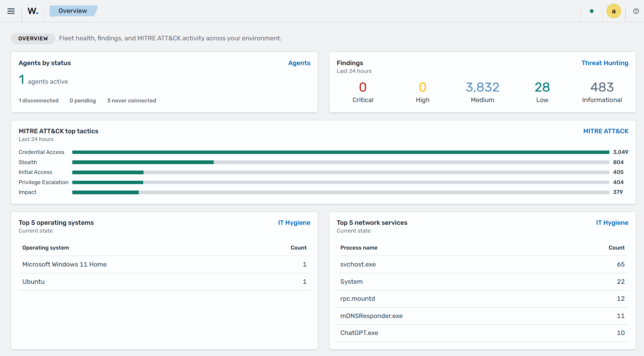644x356 pixels.
Task: Select the Overview breadcrumb tab
Action: pos(73,11)
